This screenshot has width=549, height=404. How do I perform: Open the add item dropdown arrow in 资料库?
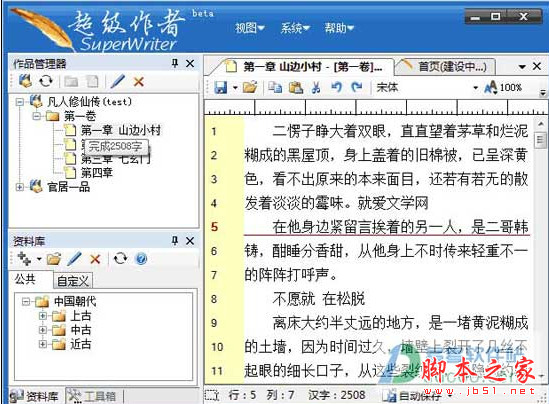39,259
